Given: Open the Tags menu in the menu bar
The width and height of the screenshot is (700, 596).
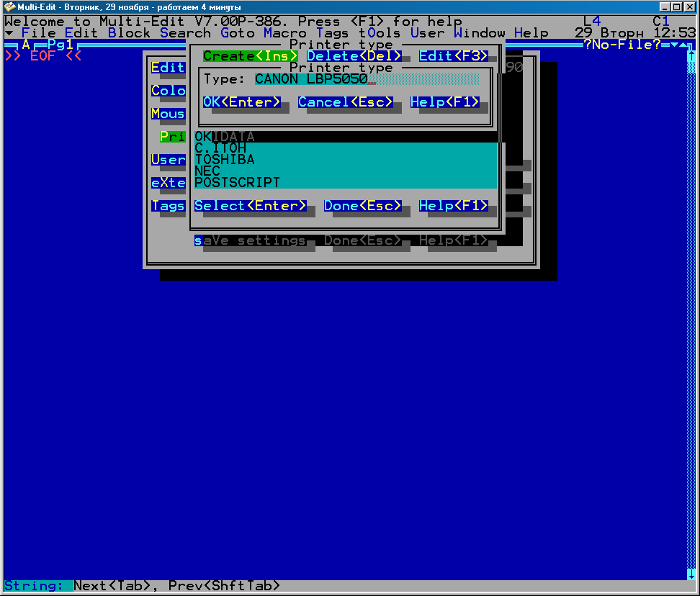Looking at the screenshot, I should coord(332,33).
